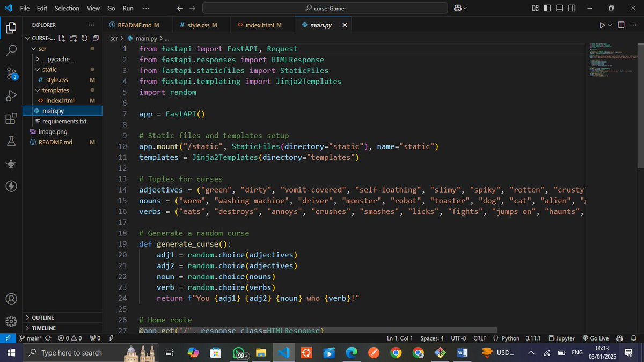The image size is (644, 362).
Task: Open the Edit menu
Action: [x=42, y=8]
